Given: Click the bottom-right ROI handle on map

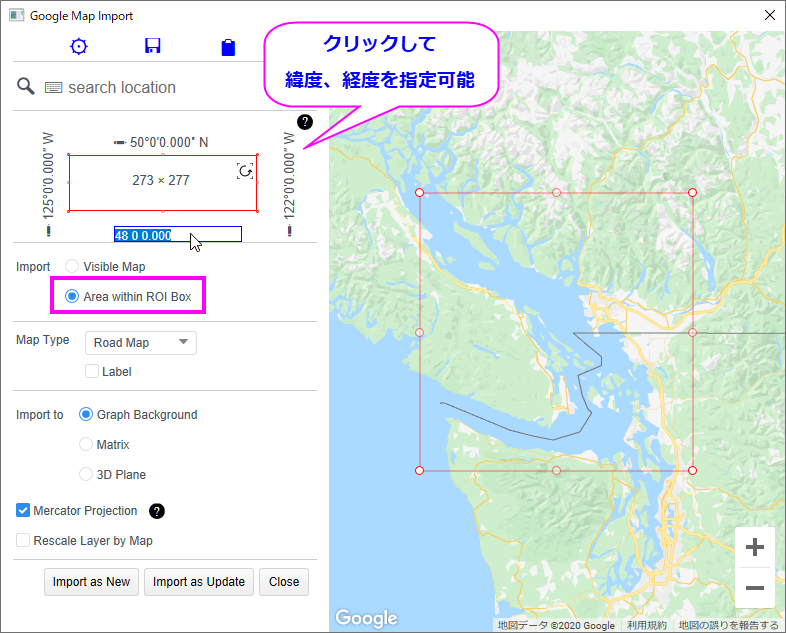Looking at the screenshot, I should click(x=692, y=470).
